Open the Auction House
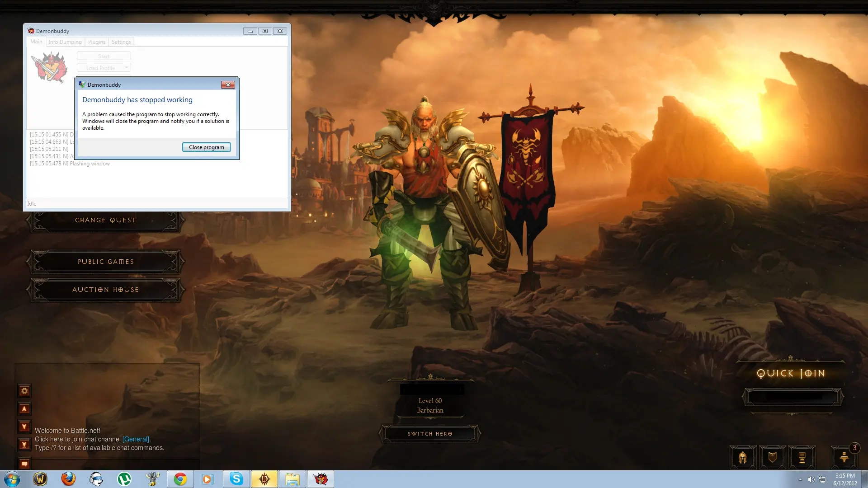Viewport: 868px width, 488px height. pos(106,290)
